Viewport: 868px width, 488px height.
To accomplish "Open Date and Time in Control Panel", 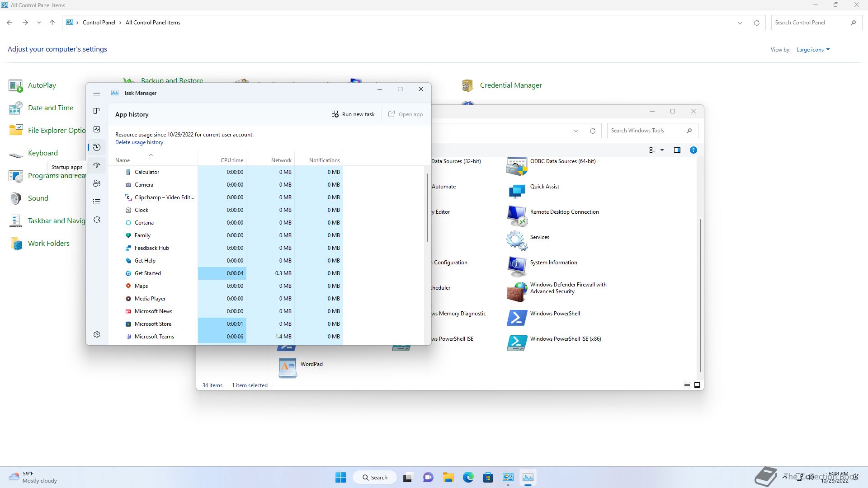I will pyautogui.click(x=41, y=108).
